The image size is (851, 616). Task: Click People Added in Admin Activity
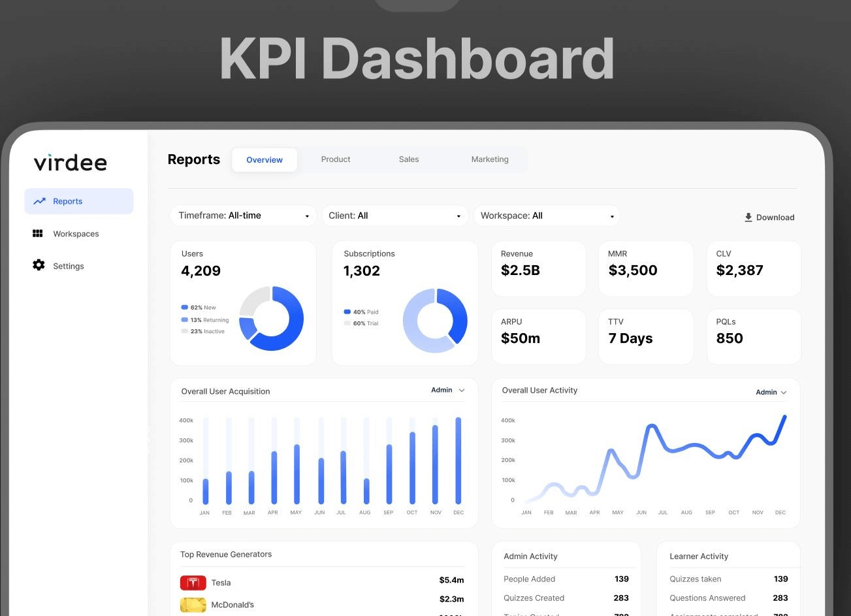[529, 579]
